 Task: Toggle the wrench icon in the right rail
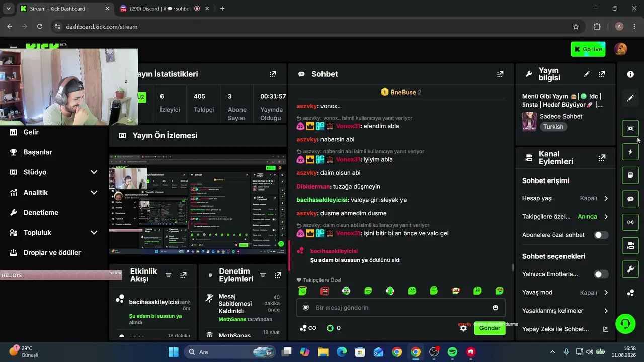click(630, 269)
